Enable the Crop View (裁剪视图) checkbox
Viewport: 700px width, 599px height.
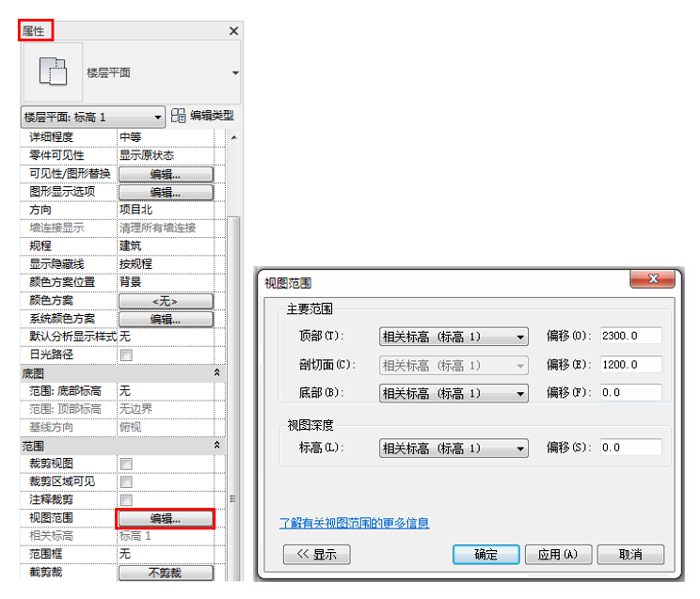125,464
